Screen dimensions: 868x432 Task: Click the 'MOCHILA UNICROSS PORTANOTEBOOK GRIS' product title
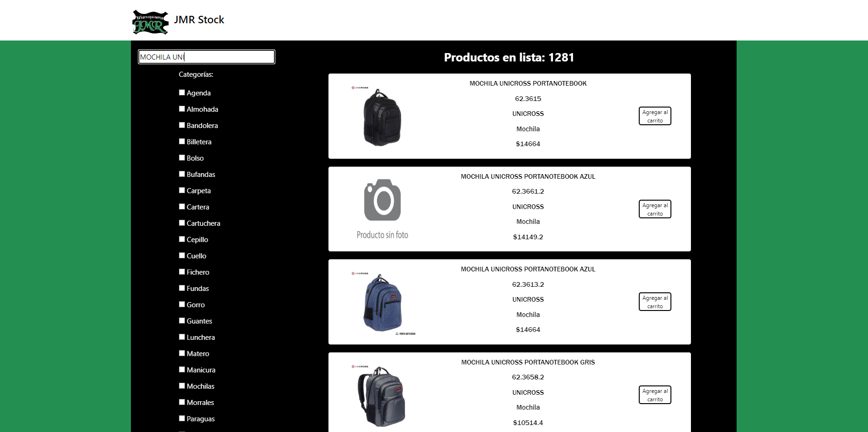click(528, 362)
